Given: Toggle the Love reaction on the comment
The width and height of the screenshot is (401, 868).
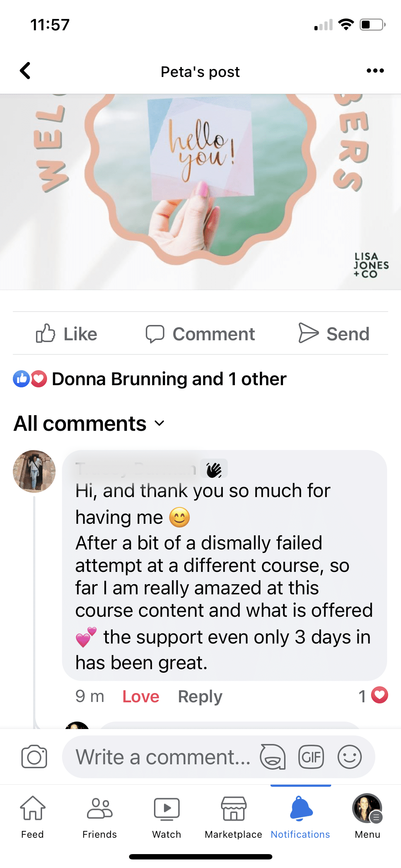Looking at the screenshot, I should tap(141, 696).
